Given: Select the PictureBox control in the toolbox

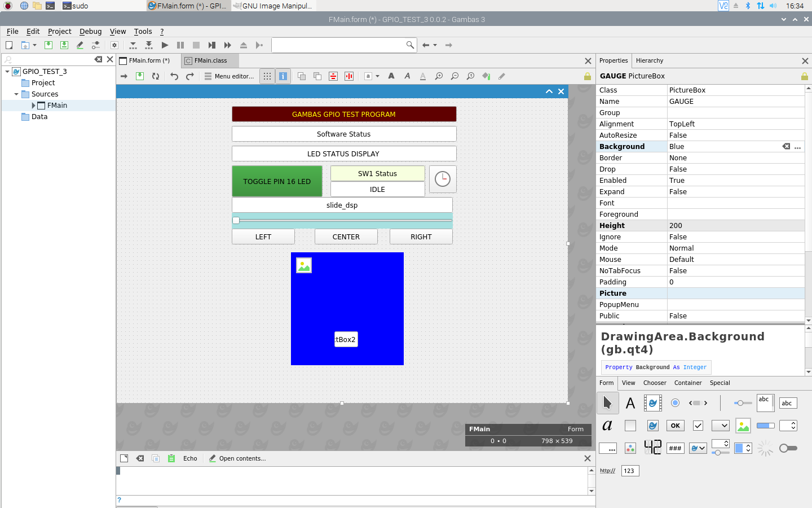Looking at the screenshot, I should tap(743, 426).
